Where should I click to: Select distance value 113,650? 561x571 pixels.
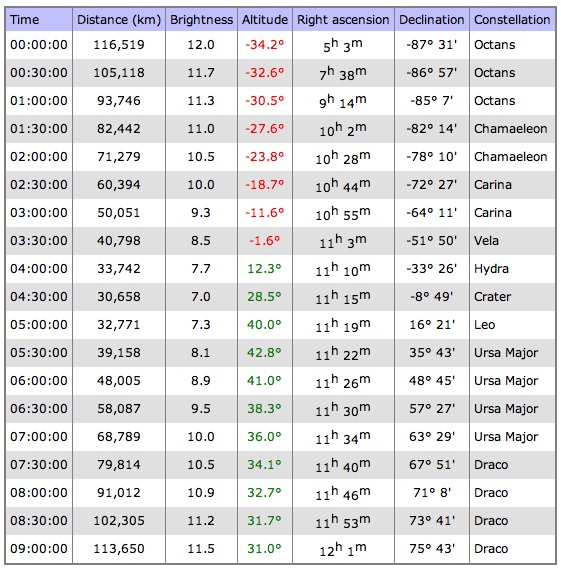[119, 548]
